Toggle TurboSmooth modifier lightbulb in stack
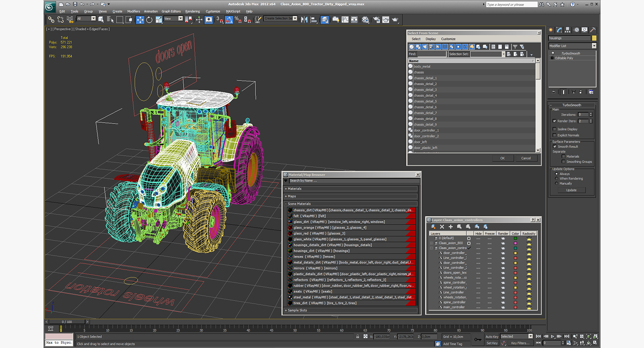 (x=553, y=54)
